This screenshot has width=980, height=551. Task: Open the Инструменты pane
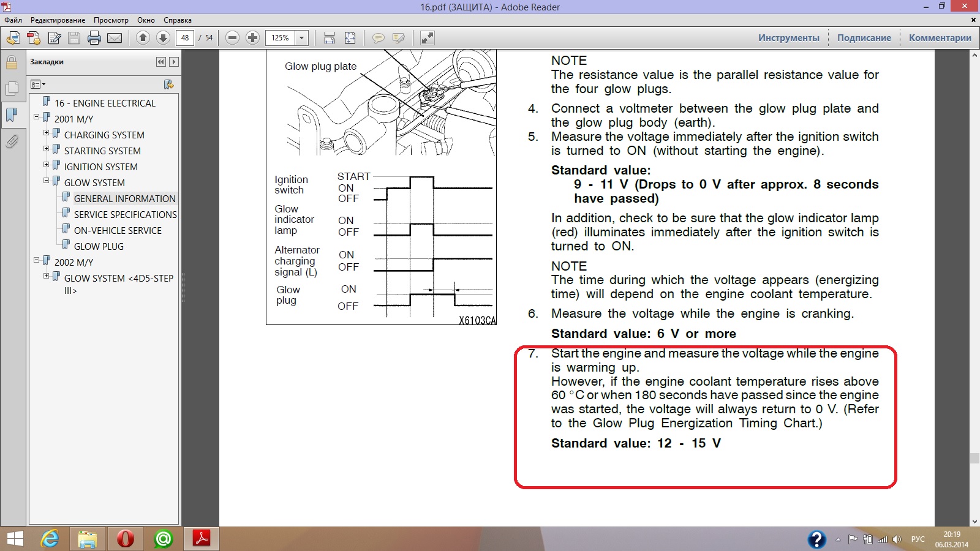click(x=788, y=38)
